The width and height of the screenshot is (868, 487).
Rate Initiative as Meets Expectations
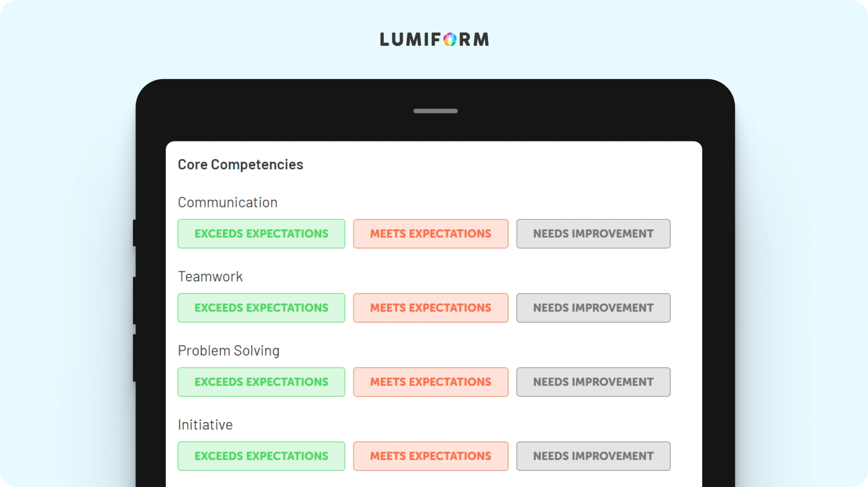[431, 456]
